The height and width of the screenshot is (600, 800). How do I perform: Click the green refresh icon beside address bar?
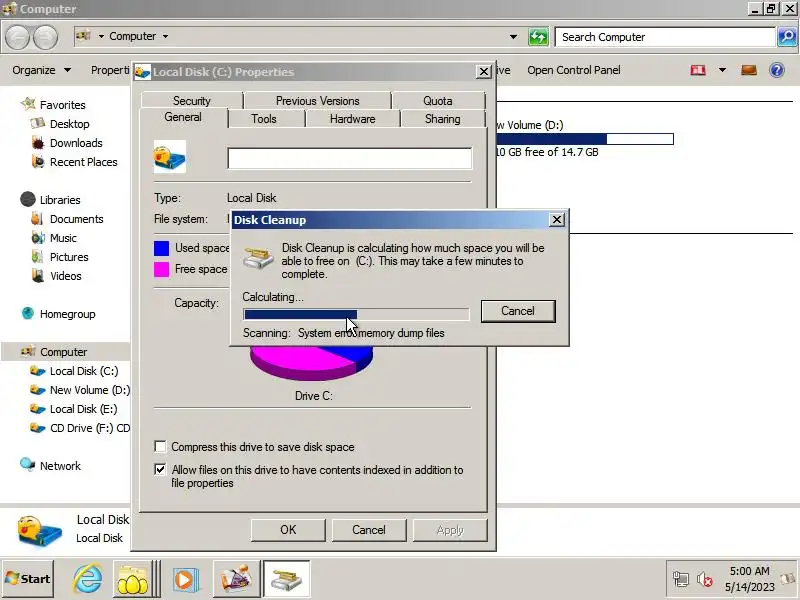[x=538, y=37]
